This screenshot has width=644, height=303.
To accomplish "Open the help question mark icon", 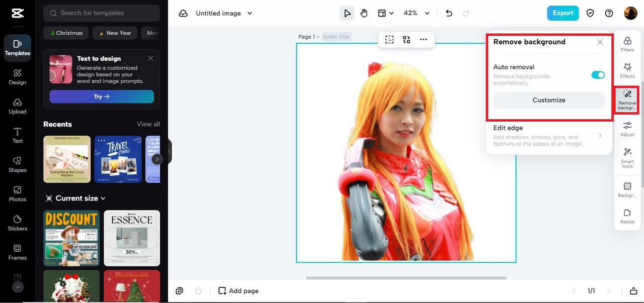I will (x=609, y=14).
